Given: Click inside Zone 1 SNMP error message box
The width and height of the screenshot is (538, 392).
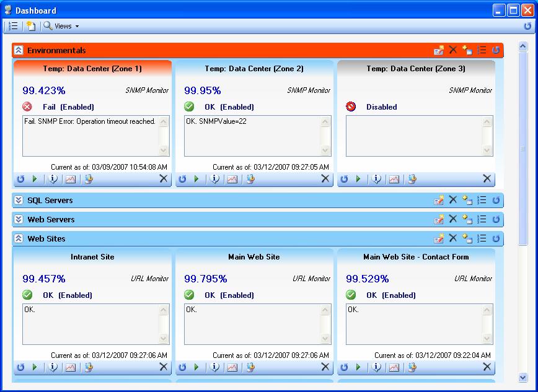Looking at the screenshot, I should click(91, 136).
